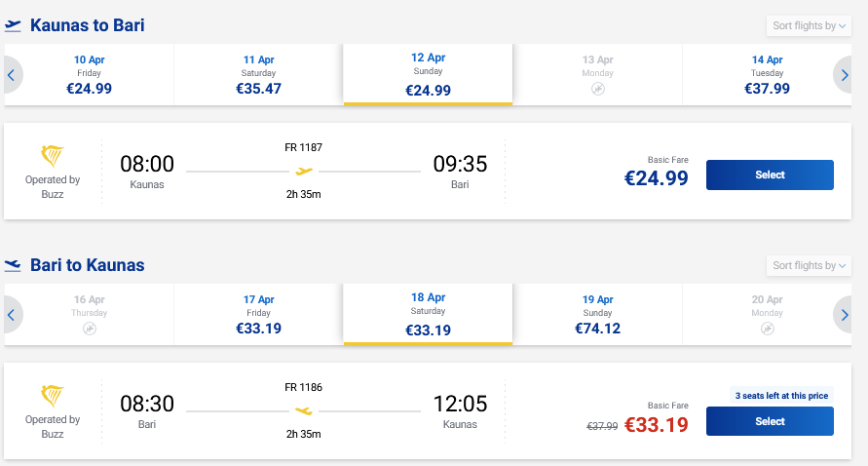Select the €33.19 Bari to Kaunas flight
The width and height of the screenshot is (868, 466).
click(x=769, y=421)
